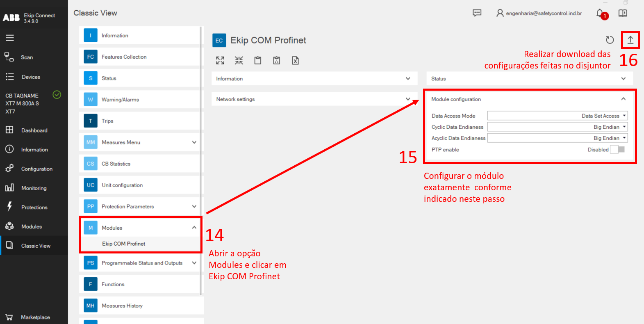Click the expand all sections icon

[220, 61]
